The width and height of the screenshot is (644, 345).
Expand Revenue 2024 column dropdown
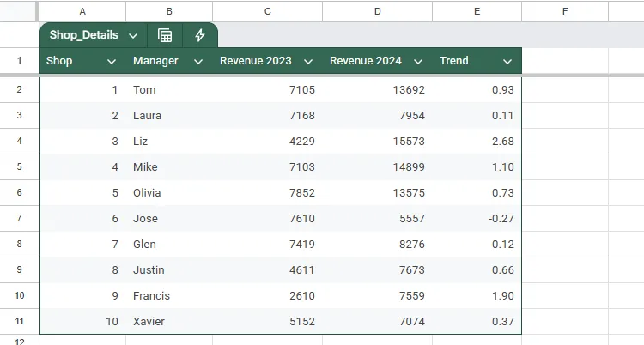pos(418,62)
